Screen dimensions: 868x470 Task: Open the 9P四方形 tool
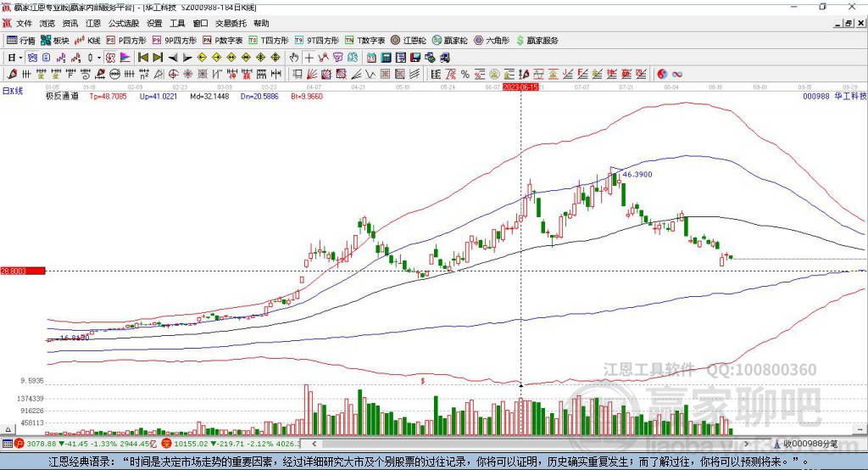tap(175, 41)
